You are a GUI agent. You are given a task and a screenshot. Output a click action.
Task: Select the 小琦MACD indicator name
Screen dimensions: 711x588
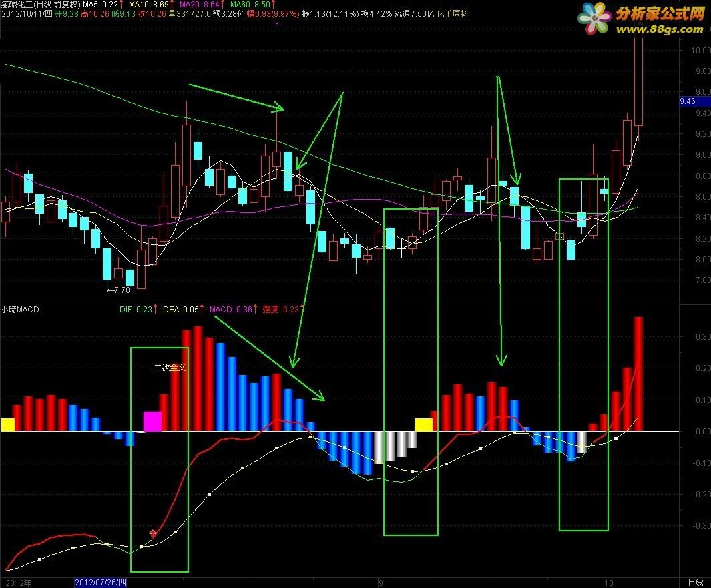[20, 310]
